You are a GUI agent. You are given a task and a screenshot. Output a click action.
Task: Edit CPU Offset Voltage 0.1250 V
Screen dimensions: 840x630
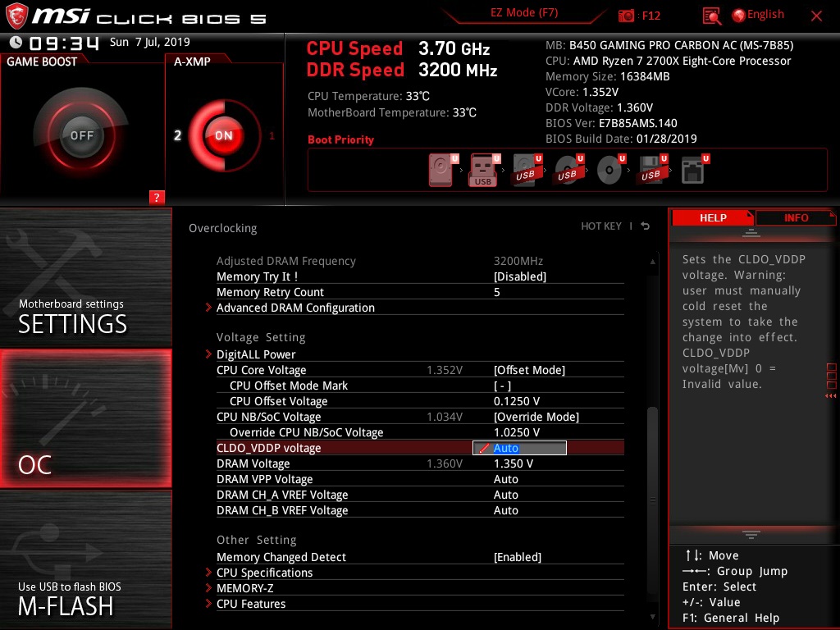(x=517, y=401)
